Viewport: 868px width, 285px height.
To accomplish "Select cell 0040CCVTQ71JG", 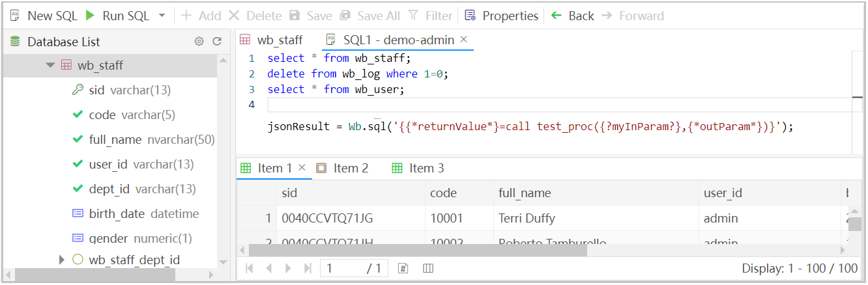I will (351, 218).
